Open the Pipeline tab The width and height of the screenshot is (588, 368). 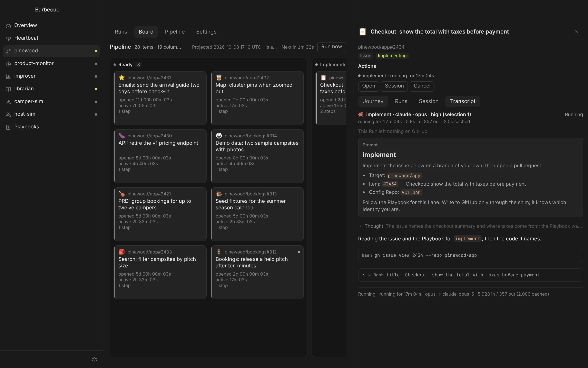[175, 32]
